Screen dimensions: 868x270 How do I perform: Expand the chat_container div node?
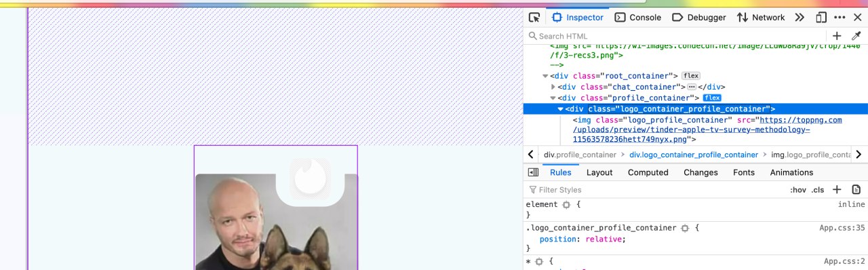[x=553, y=87]
